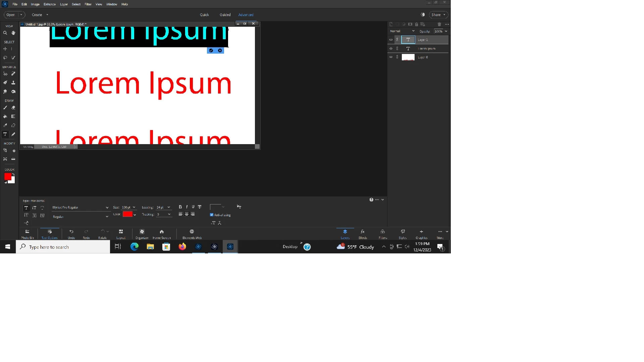Viewport: 644px width, 362px height.
Task: Open the Enhance menu
Action: point(49,4)
